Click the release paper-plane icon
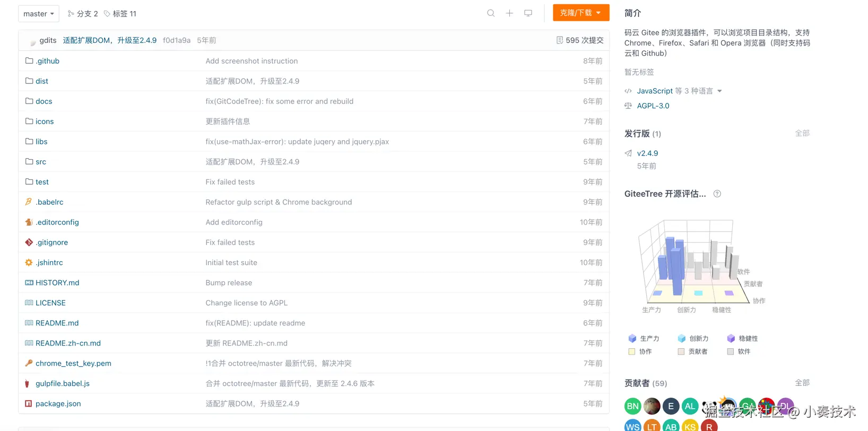The width and height of the screenshot is (868, 431). (x=628, y=153)
